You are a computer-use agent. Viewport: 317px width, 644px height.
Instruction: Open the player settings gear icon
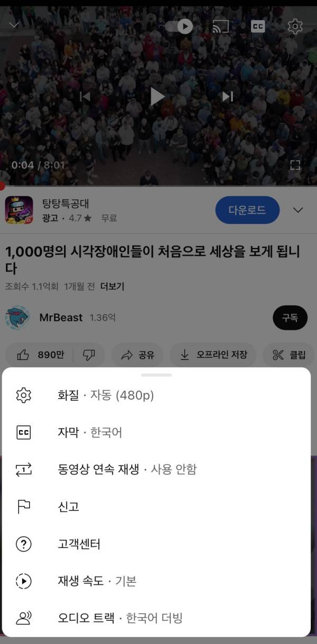coord(295,26)
